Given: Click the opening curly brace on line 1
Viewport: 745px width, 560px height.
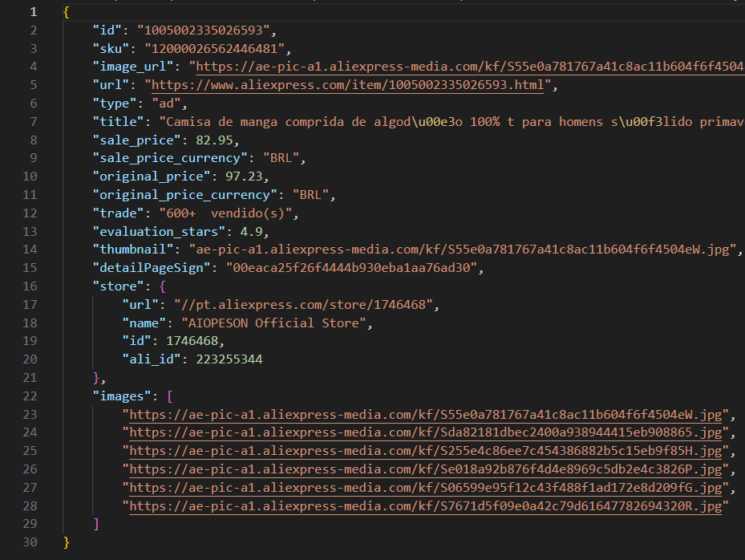Looking at the screenshot, I should (67, 12).
